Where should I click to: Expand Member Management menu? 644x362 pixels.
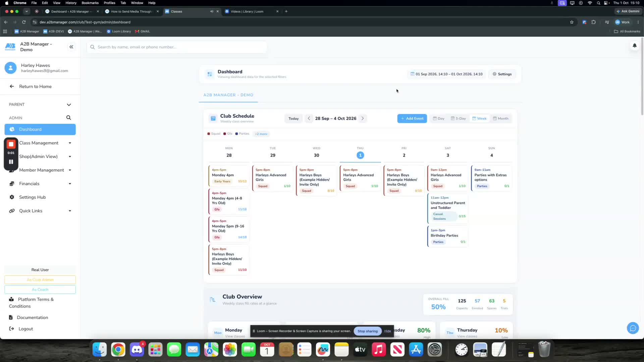[70, 170]
